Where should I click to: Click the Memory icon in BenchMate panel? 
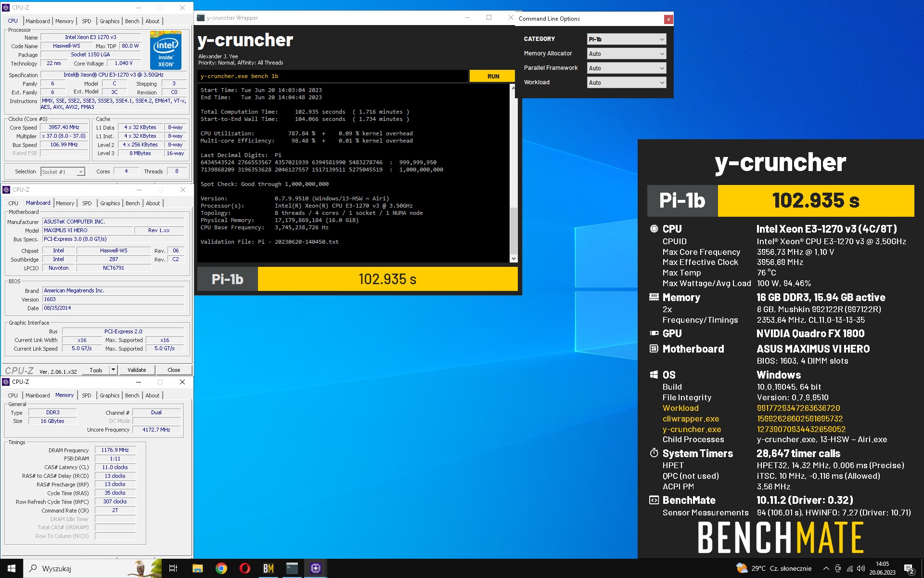coord(654,297)
